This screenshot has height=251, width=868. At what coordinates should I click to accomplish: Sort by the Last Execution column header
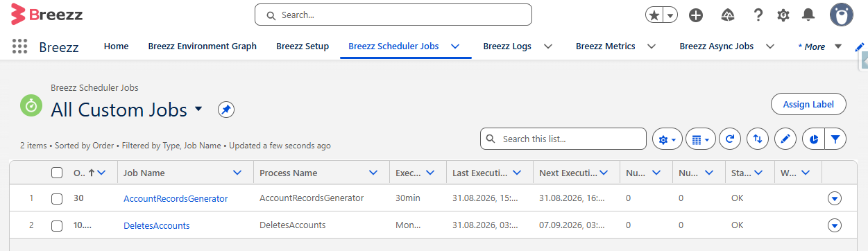480,173
